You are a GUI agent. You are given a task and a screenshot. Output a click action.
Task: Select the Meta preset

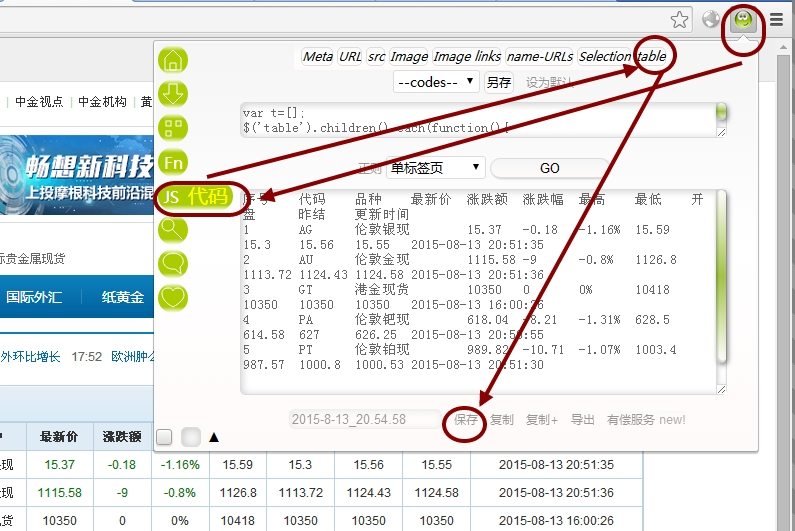pos(317,56)
